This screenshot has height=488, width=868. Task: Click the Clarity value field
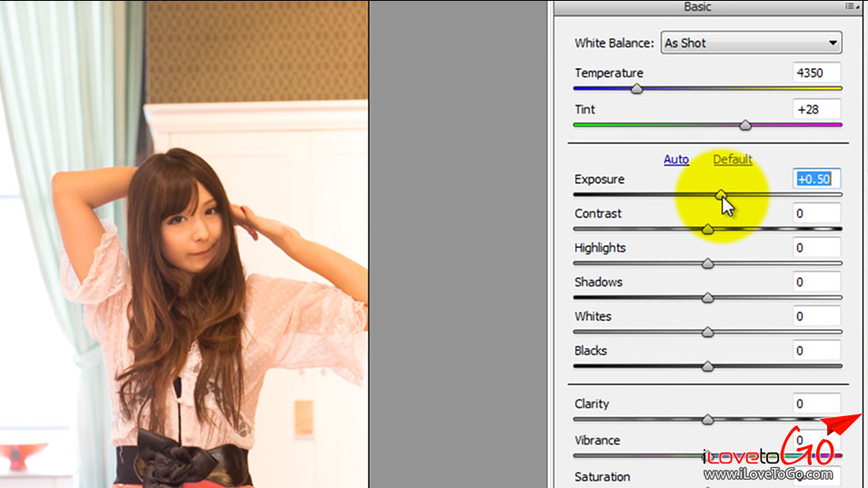[x=816, y=403]
